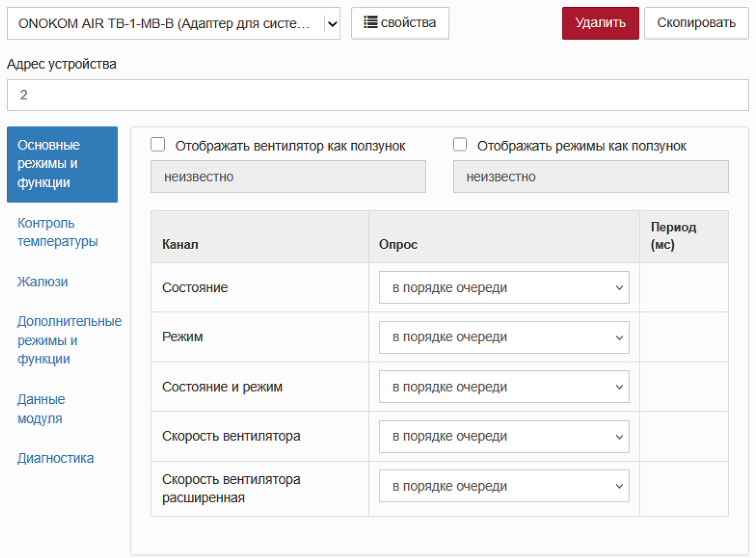The width and height of the screenshot is (756, 558).
Task: Click the modes неизвестно disabled field
Action: [x=590, y=177]
